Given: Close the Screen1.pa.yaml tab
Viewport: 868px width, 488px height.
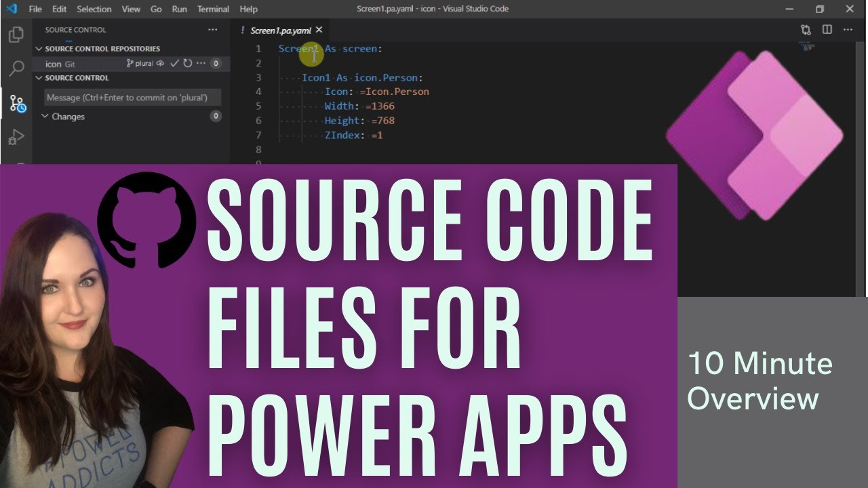Looking at the screenshot, I should (x=319, y=30).
